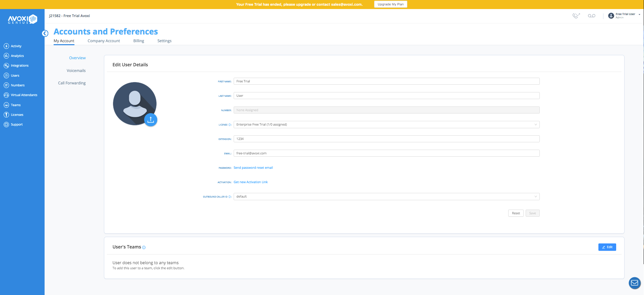Open the Virtual Attendants icon

(6, 95)
